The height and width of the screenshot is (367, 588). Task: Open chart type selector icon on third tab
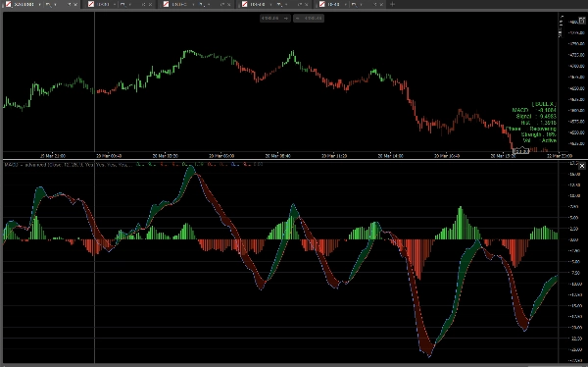click(202, 5)
